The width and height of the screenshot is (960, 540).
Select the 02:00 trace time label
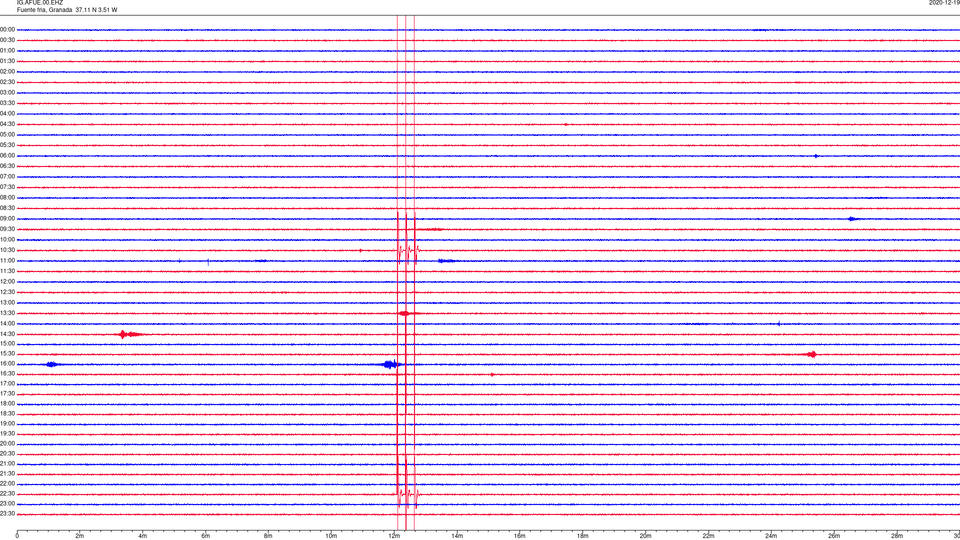click(x=7, y=72)
